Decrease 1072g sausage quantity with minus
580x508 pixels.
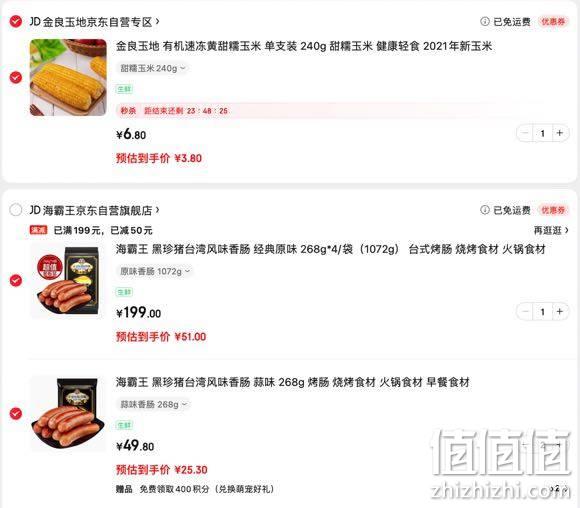525,312
